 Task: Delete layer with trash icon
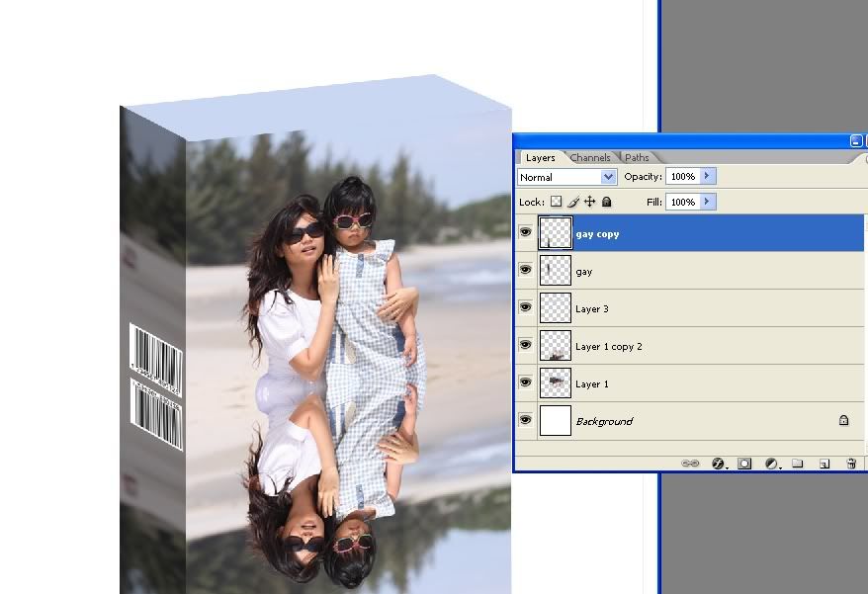pyautogui.click(x=850, y=463)
